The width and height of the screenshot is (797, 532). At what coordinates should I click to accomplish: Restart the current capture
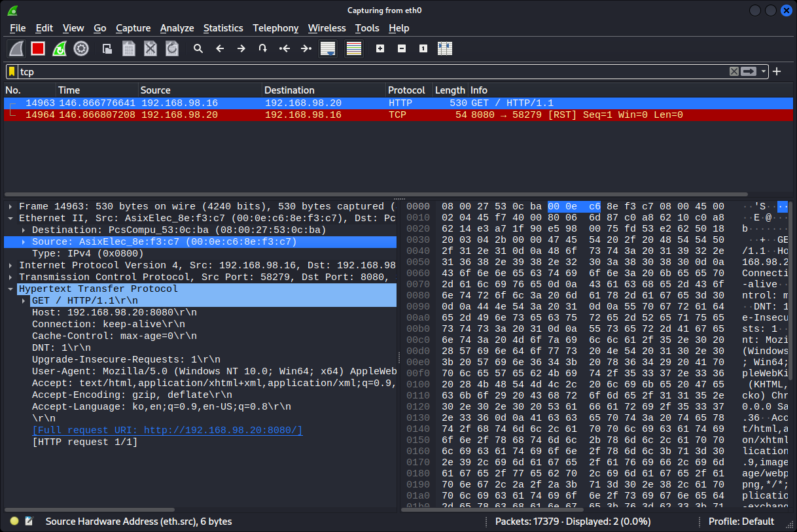(59, 48)
